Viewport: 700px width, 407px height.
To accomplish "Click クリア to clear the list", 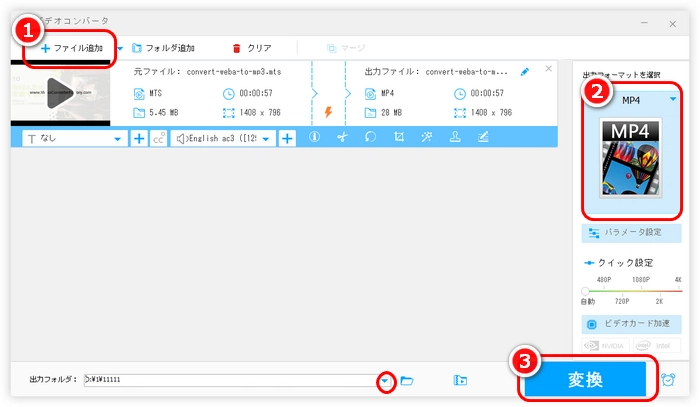I will pyautogui.click(x=252, y=48).
